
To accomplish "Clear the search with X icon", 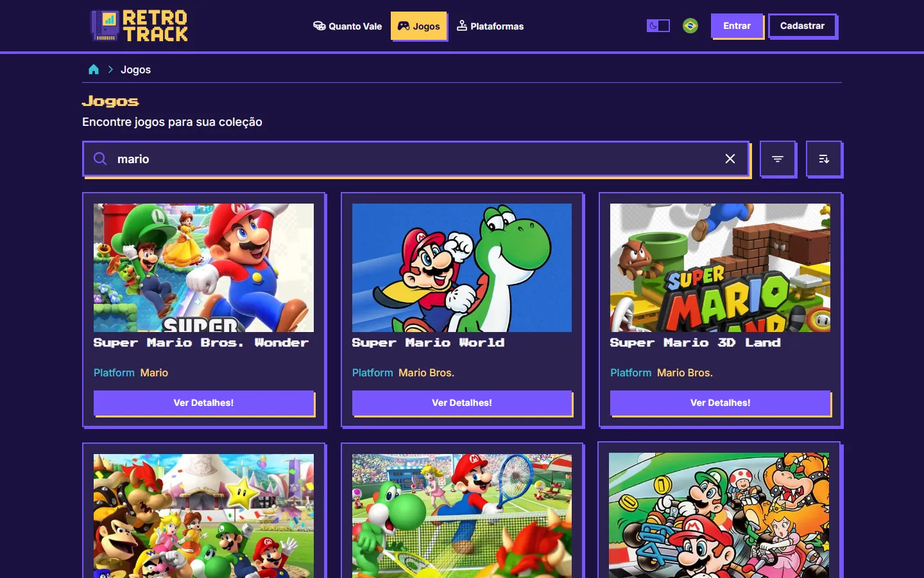I will (x=730, y=159).
